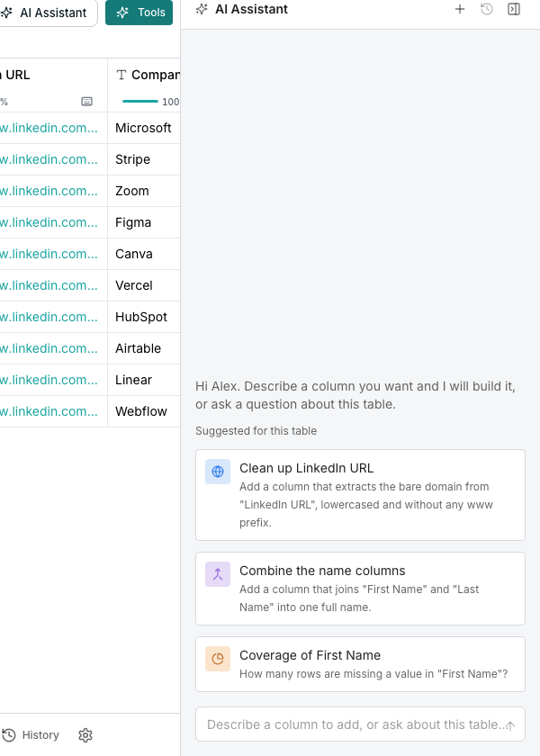Select the Canva company cell

pyautogui.click(x=144, y=254)
